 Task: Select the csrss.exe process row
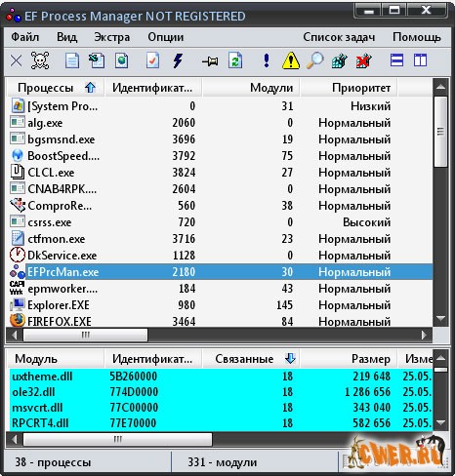click(x=220, y=222)
